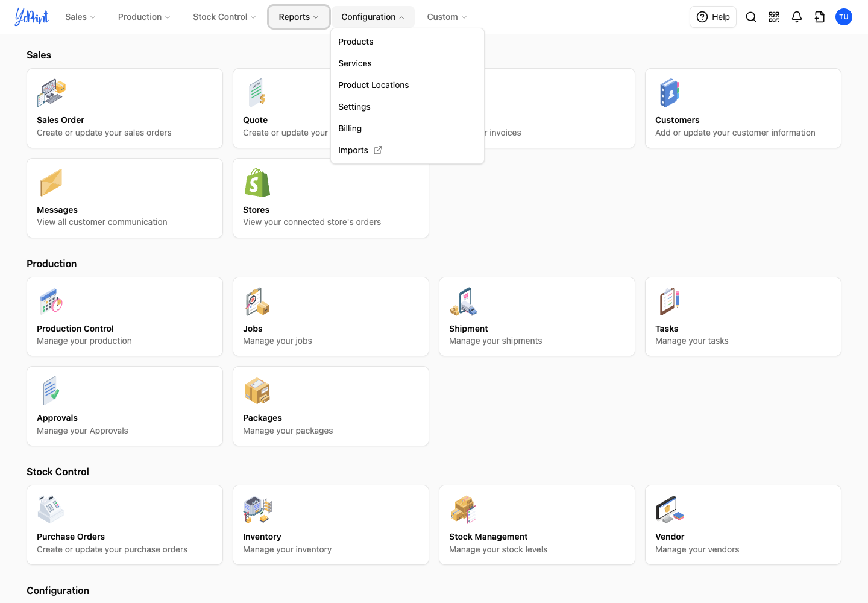Click the Approvals document icon
The width and height of the screenshot is (868, 603).
click(51, 391)
